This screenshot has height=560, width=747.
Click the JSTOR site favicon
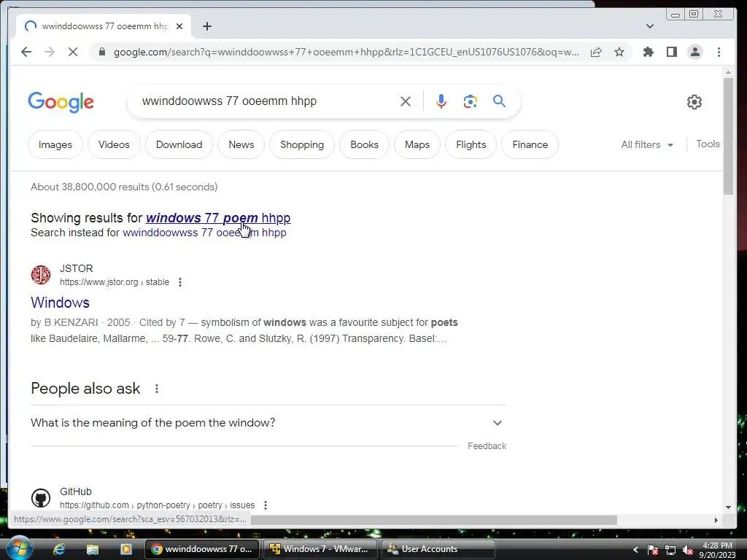tap(41, 275)
